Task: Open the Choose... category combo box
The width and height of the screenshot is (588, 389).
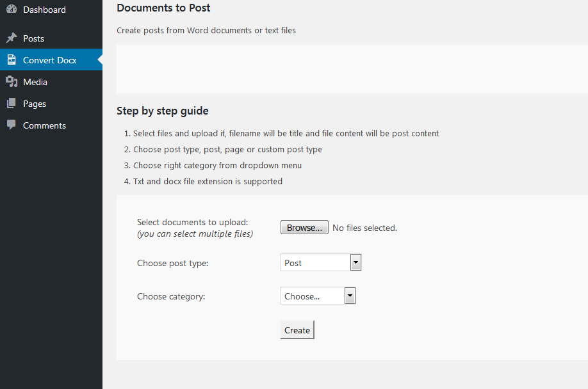Action: tap(318, 296)
